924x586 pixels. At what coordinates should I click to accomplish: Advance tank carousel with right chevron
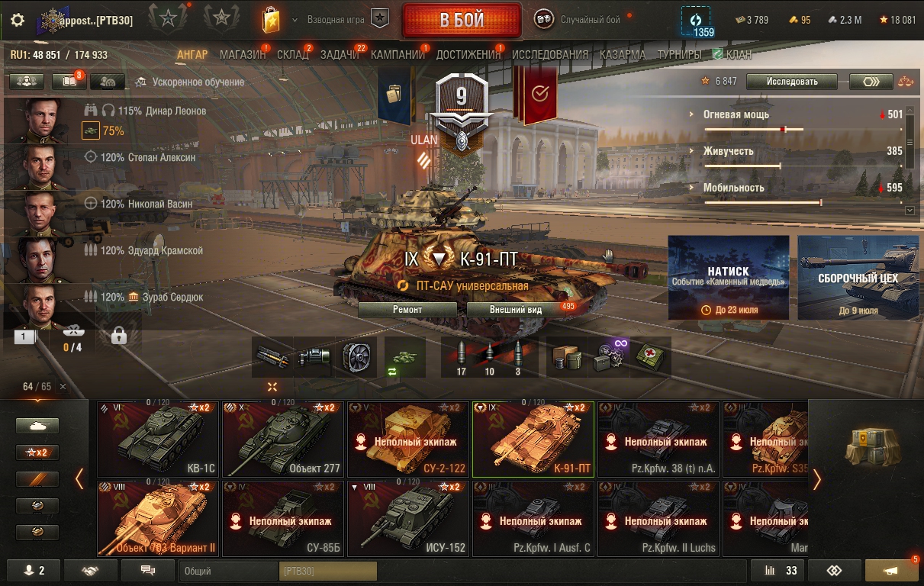[817, 479]
